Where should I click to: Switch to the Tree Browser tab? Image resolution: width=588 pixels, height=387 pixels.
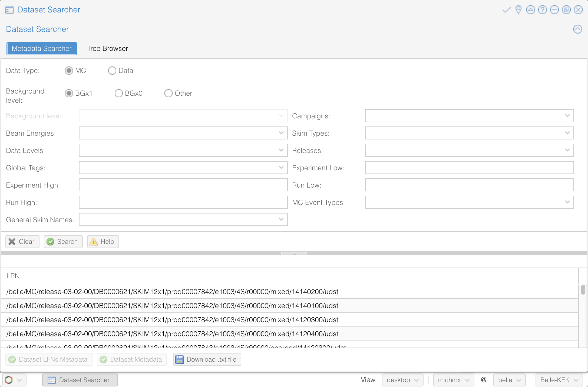(107, 49)
